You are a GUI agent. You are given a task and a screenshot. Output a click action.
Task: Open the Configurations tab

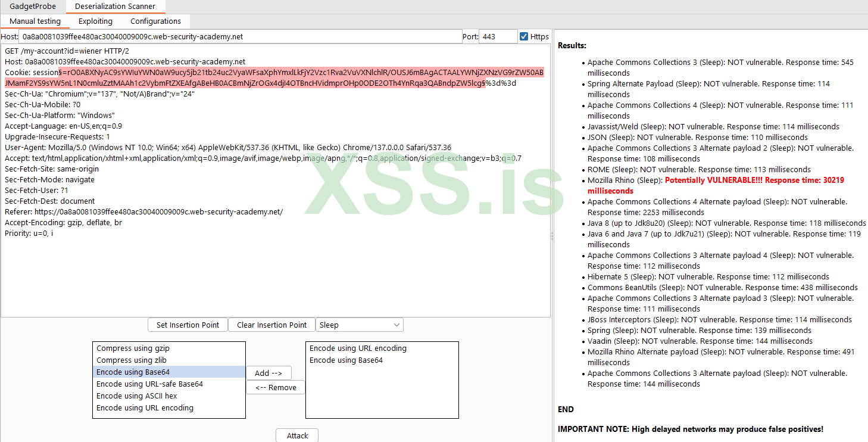click(156, 21)
